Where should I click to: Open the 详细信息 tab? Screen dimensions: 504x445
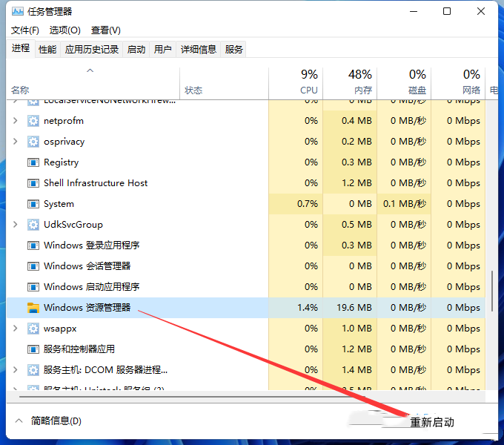click(x=199, y=50)
